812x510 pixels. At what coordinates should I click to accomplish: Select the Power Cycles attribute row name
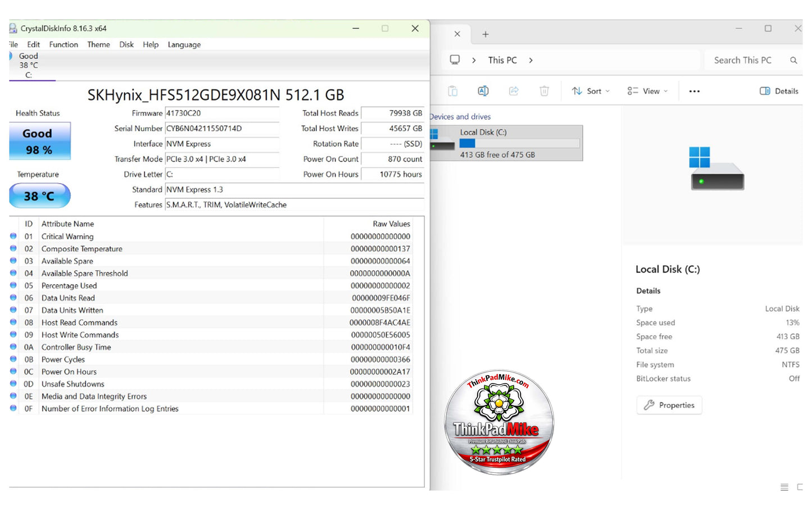pos(63,359)
